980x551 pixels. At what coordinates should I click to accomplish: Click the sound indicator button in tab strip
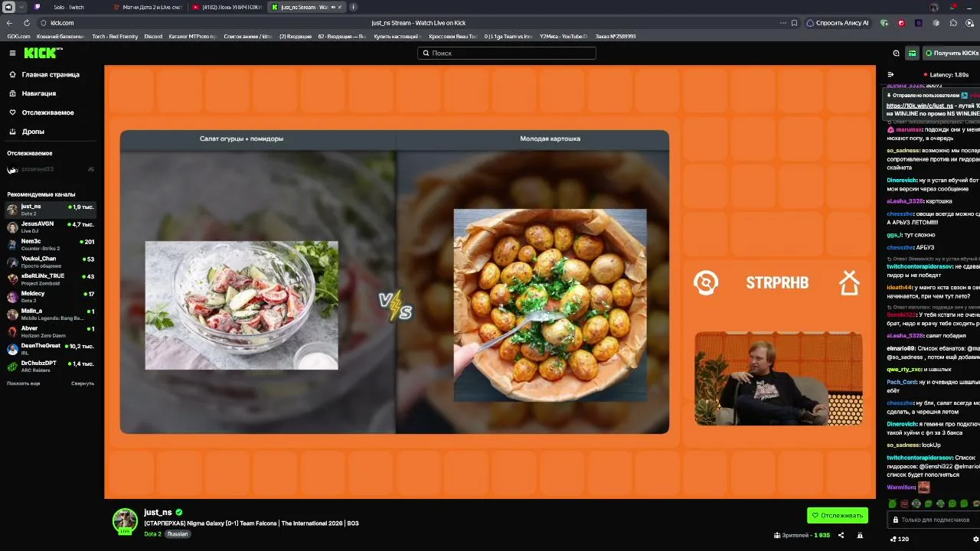coord(9,7)
